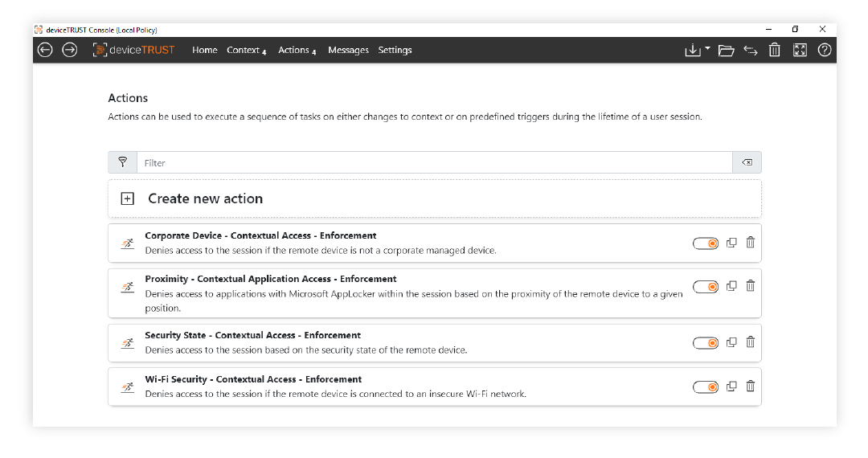The height and width of the screenshot is (458, 868).
Task: Delete the Wi-Fi Security action
Action: coord(750,386)
